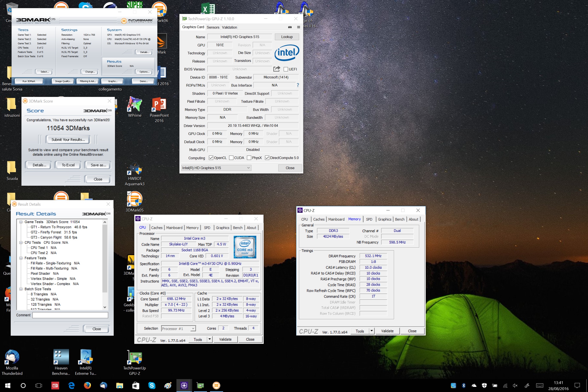The image size is (588, 392).
Task: Click the Result Details scrollbar up arrow
Action: [x=105, y=222]
